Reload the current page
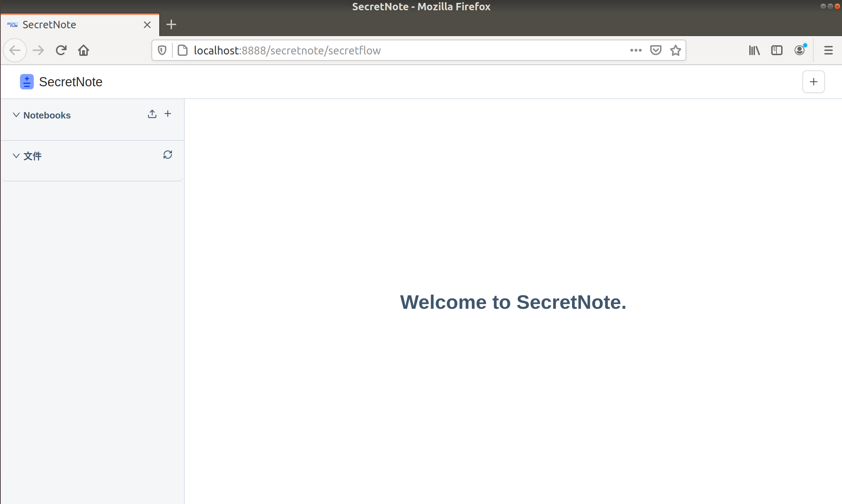The height and width of the screenshot is (504, 842). (x=61, y=50)
